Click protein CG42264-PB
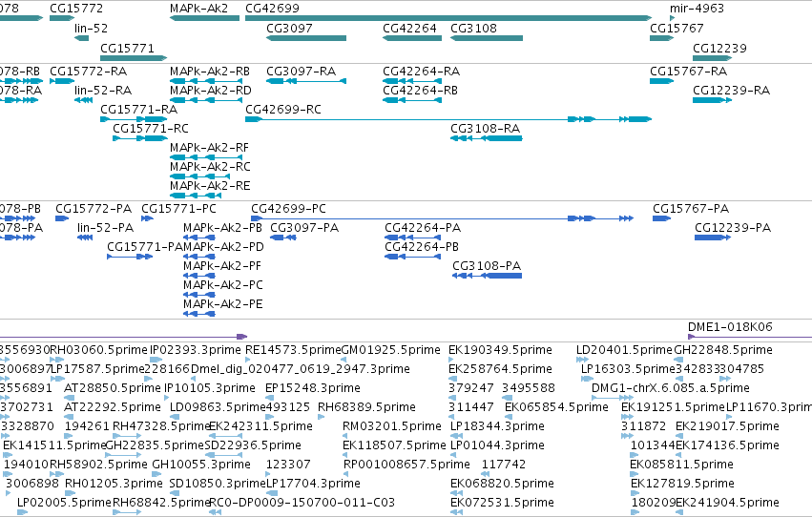Screen dimensions: 812x517 pyautogui.click(x=413, y=257)
